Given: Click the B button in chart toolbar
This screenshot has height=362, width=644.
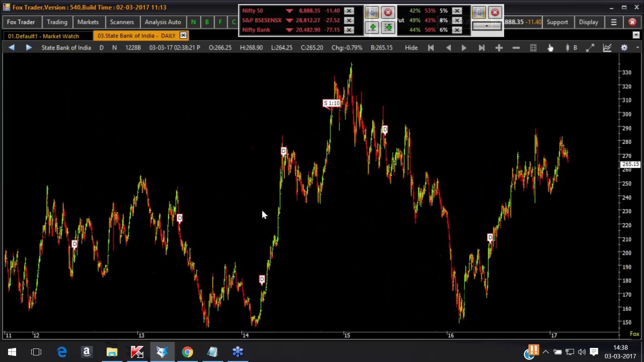Looking at the screenshot, I should pyautogui.click(x=575, y=48).
